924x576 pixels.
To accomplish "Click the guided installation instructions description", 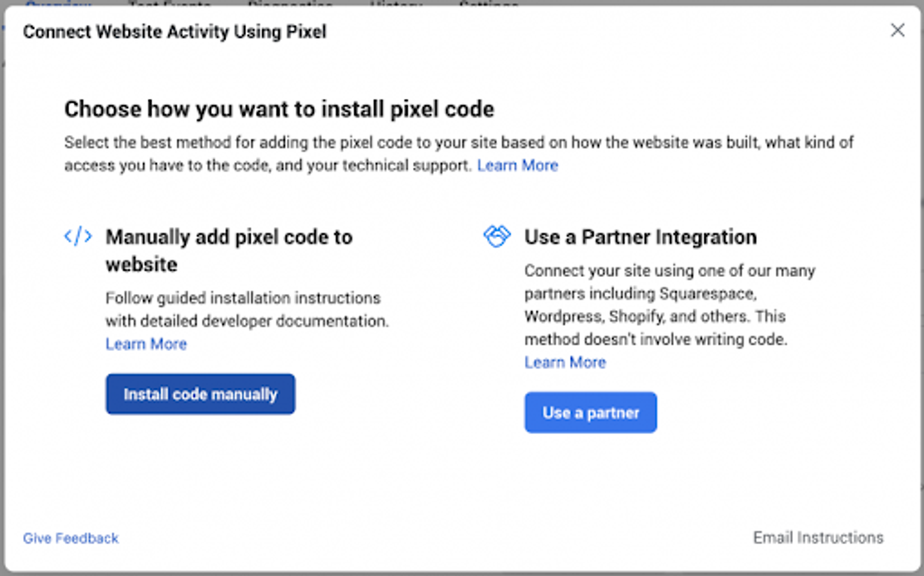I will pos(247,309).
